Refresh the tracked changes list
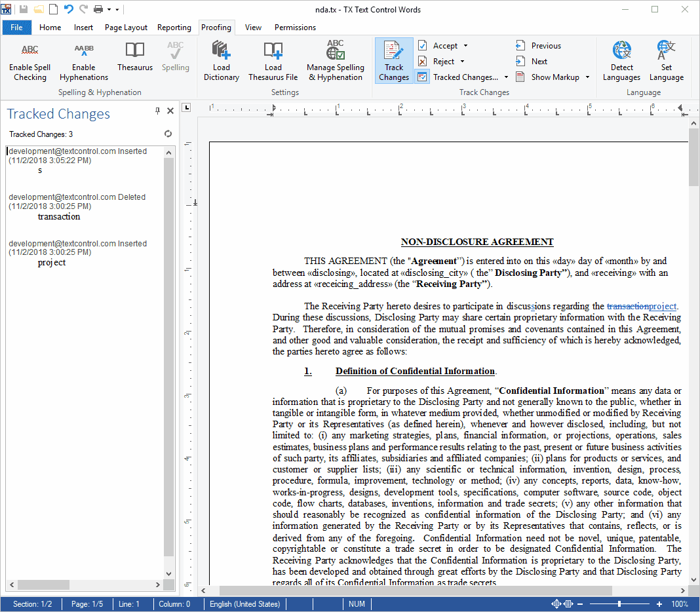 (x=168, y=134)
